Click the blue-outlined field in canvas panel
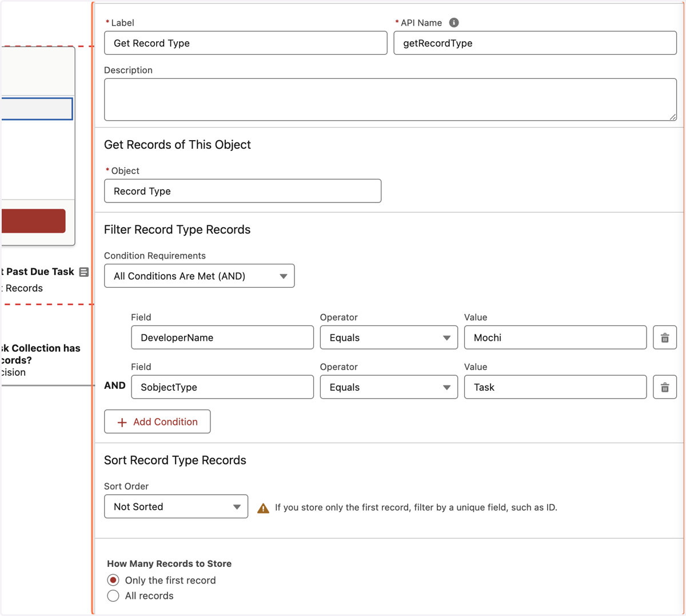The width and height of the screenshot is (686, 616). 37,109
